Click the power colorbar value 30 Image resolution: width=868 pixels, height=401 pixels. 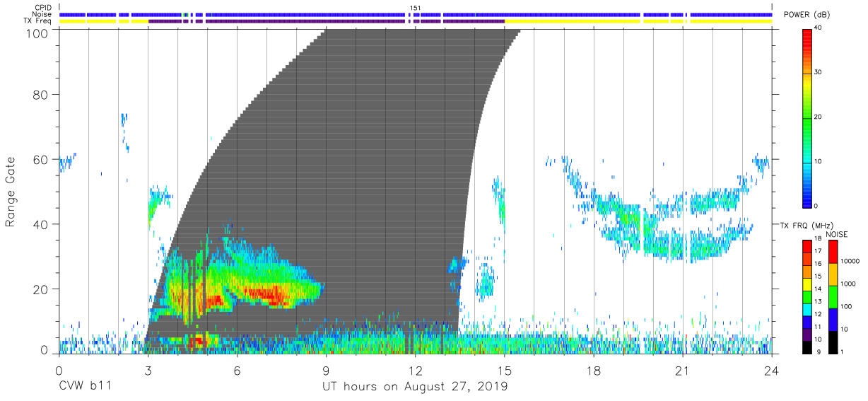tap(819, 73)
